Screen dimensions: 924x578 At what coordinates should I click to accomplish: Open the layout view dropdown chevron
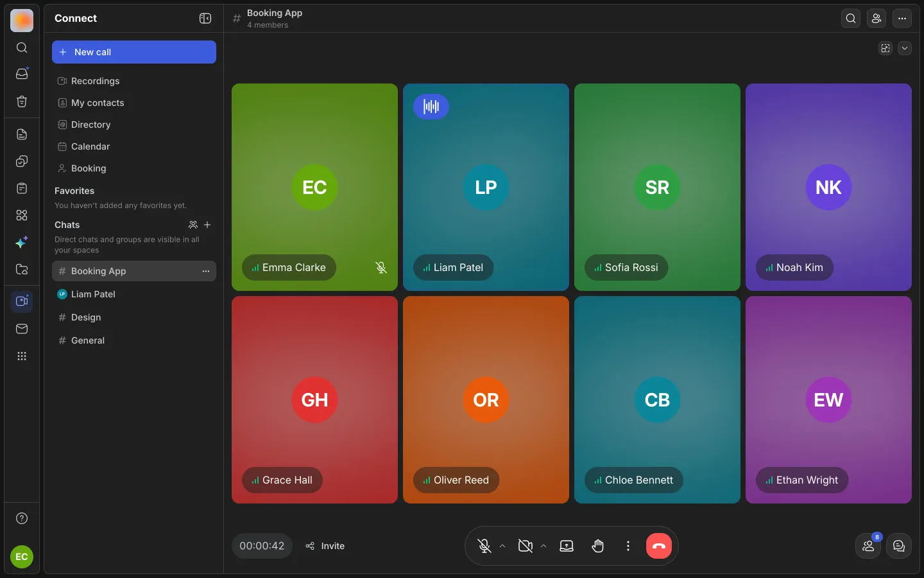coord(905,48)
